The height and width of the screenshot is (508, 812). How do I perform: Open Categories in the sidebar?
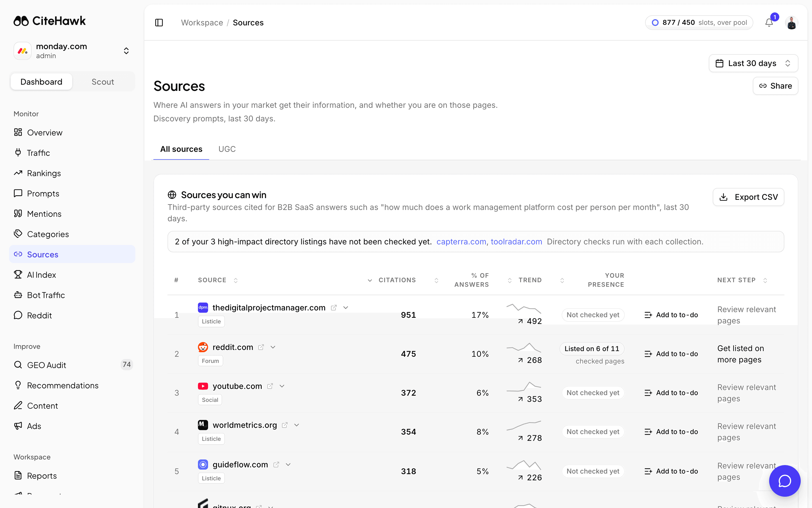coord(72,234)
